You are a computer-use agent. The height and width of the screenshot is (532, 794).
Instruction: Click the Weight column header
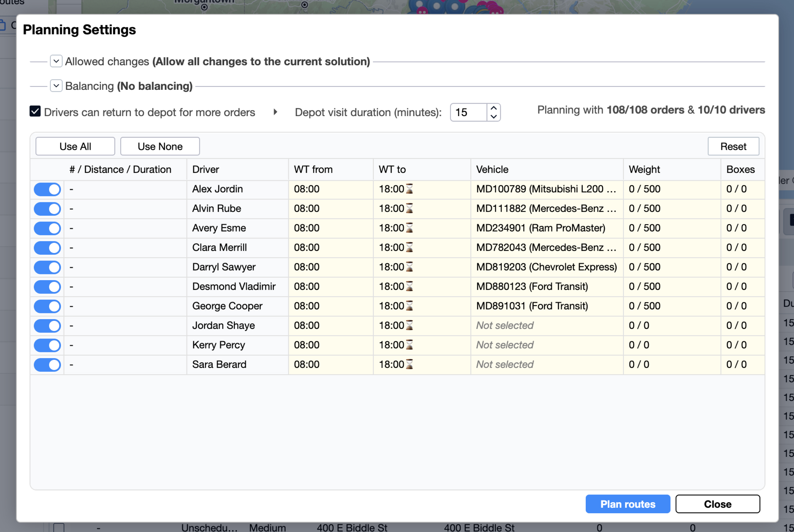[672, 169]
